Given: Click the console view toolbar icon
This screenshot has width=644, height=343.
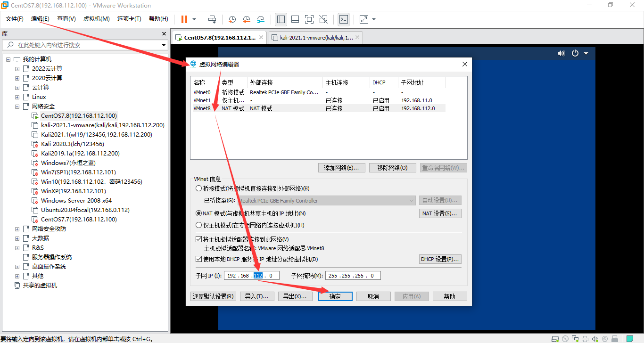Looking at the screenshot, I should [344, 19].
